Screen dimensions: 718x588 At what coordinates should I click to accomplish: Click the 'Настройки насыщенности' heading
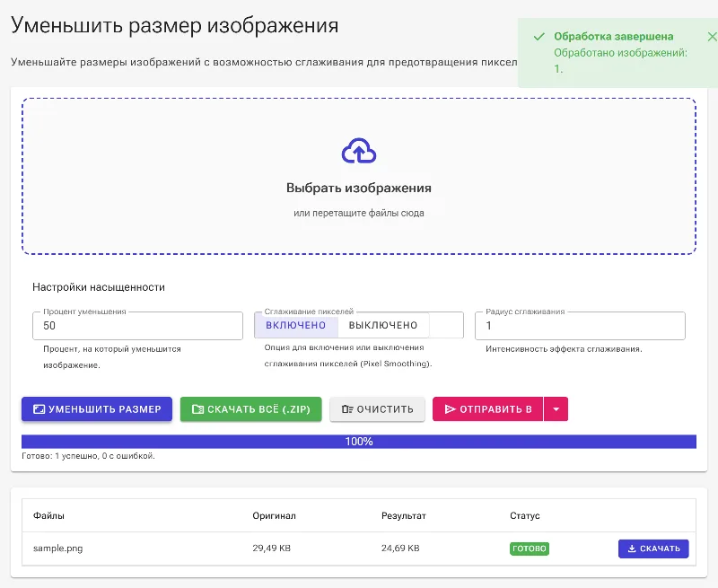pyautogui.click(x=99, y=287)
